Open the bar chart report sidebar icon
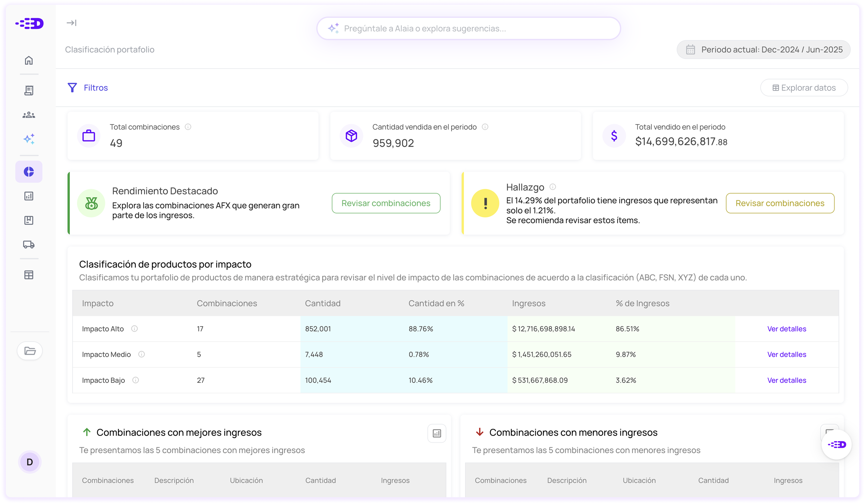The width and height of the screenshot is (865, 504). [x=29, y=196]
